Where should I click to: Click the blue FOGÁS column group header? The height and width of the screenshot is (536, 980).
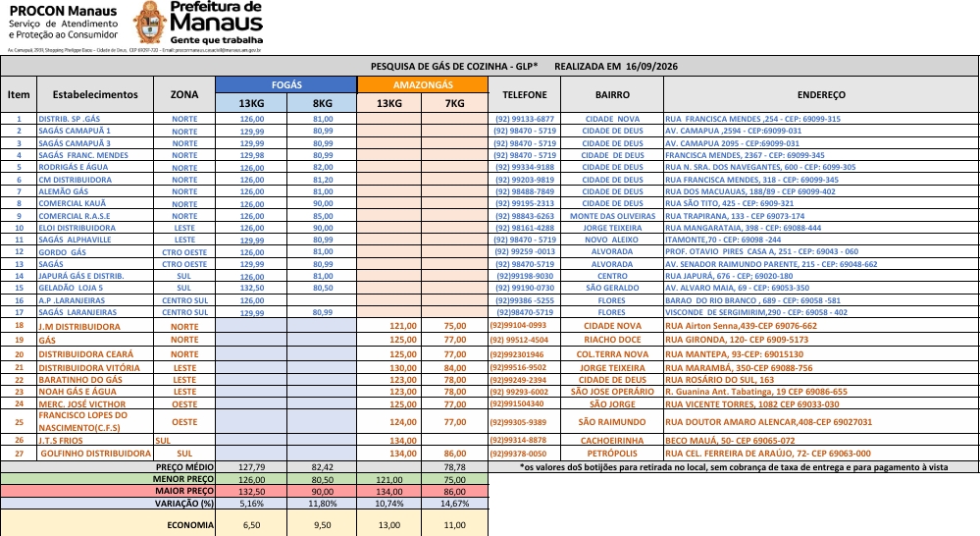tap(286, 84)
